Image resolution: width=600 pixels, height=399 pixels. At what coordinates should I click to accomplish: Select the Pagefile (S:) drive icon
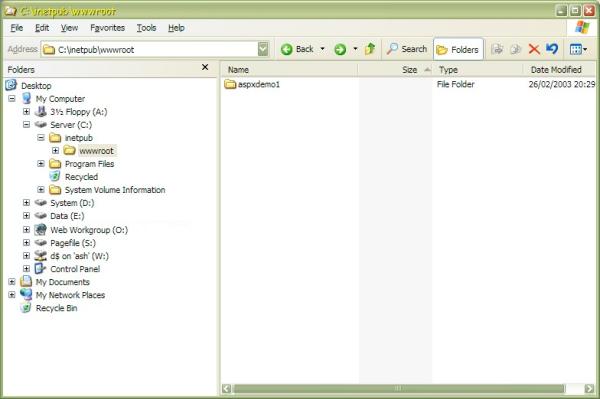coord(41,243)
